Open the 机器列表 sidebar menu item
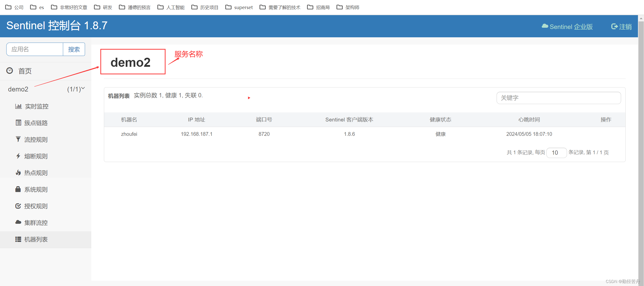644x286 pixels. point(36,239)
